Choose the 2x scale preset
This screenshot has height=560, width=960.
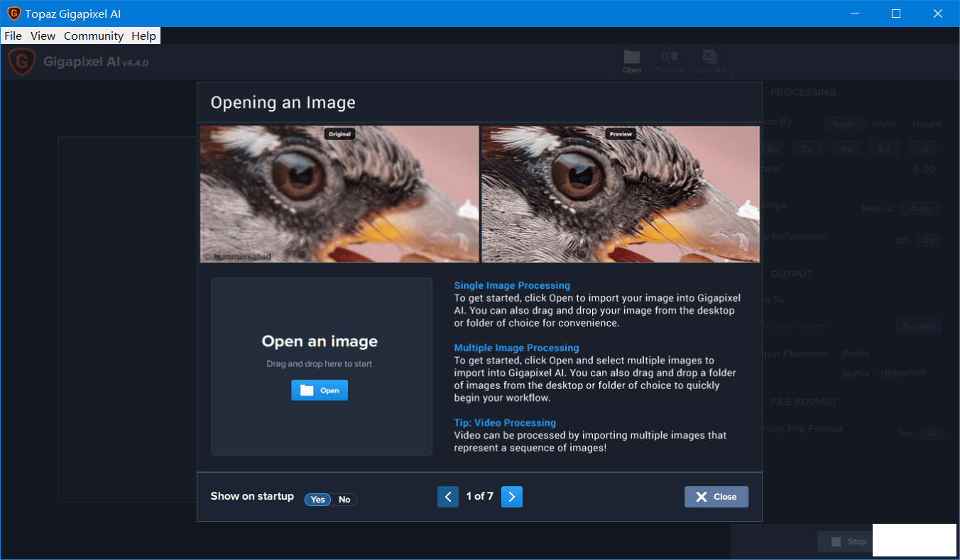(x=807, y=149)
